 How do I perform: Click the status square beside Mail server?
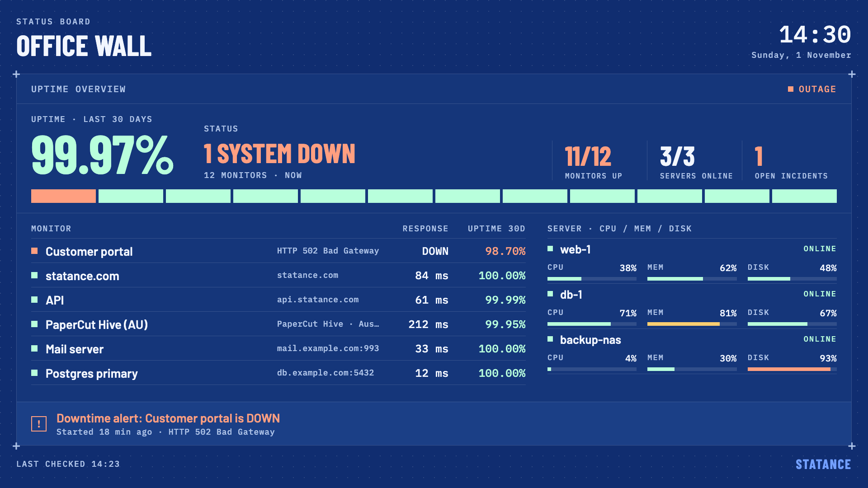(34, 348)
